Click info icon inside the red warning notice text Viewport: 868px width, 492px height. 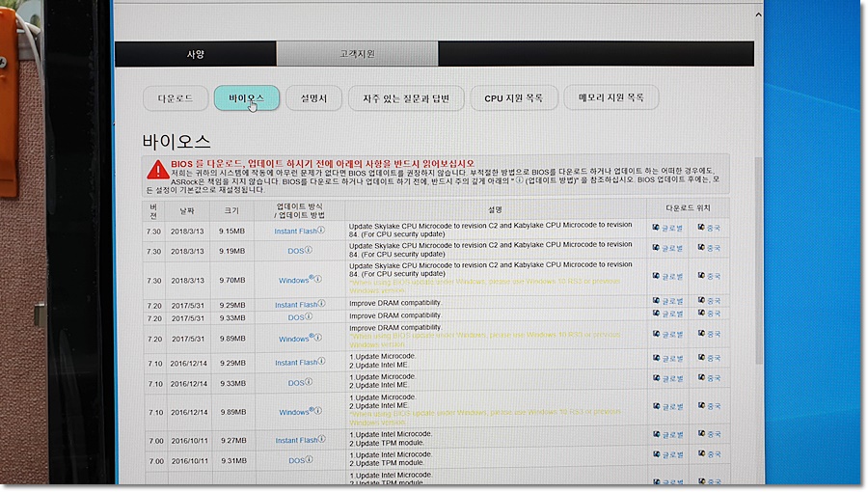[519, 179]
